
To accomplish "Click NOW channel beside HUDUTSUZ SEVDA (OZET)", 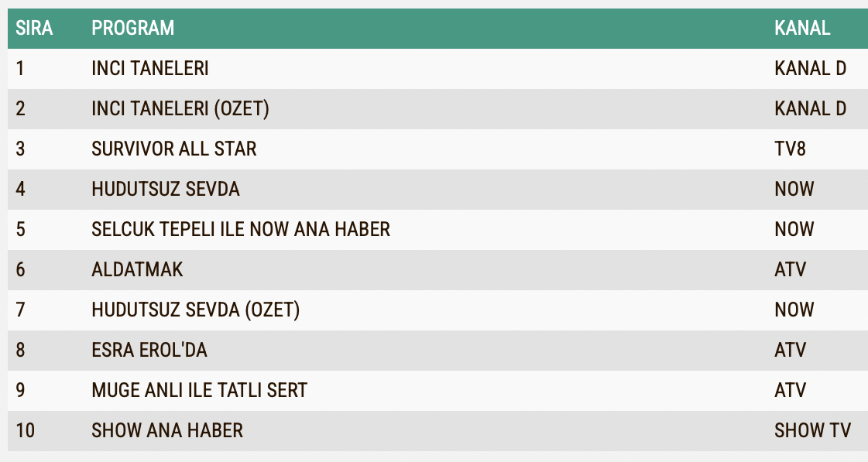I will point(794,310).
